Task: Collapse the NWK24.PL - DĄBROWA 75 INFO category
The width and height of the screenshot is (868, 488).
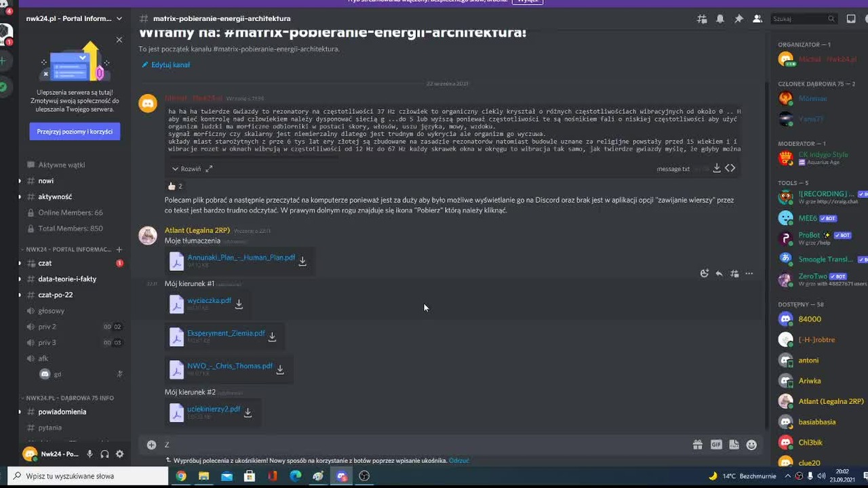Action: pos(70,398)
